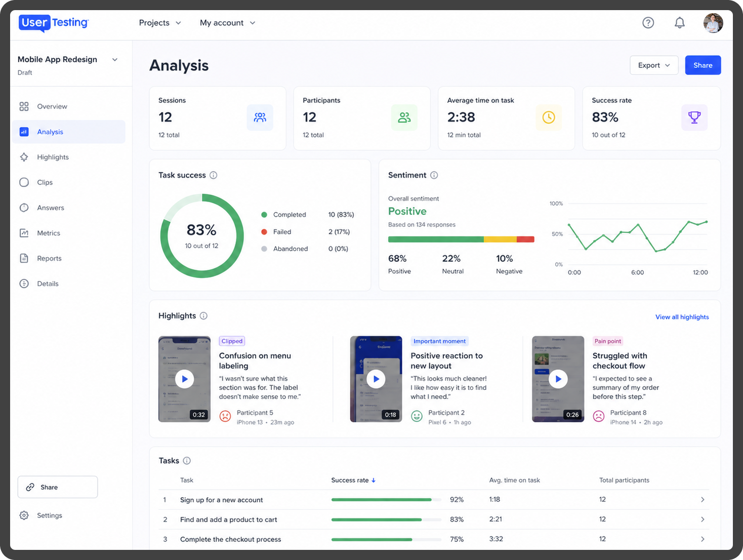Click the green positive sentiment bar segment

coord(436,239)
